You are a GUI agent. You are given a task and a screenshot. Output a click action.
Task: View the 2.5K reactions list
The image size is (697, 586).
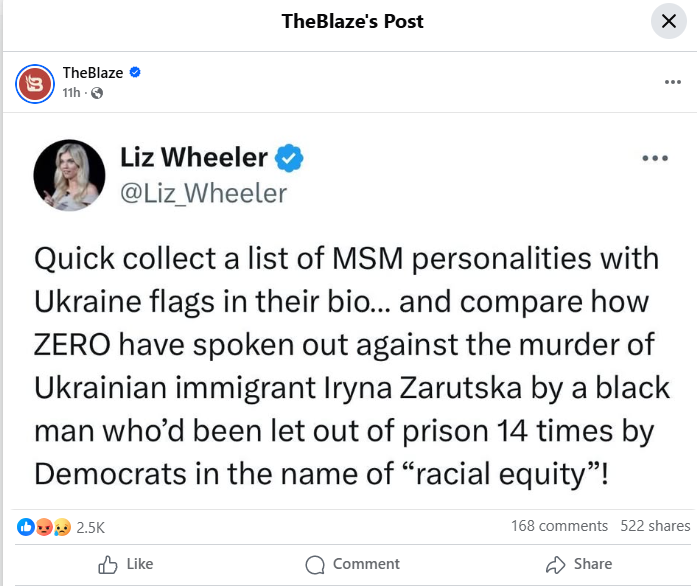coord(91,526)
